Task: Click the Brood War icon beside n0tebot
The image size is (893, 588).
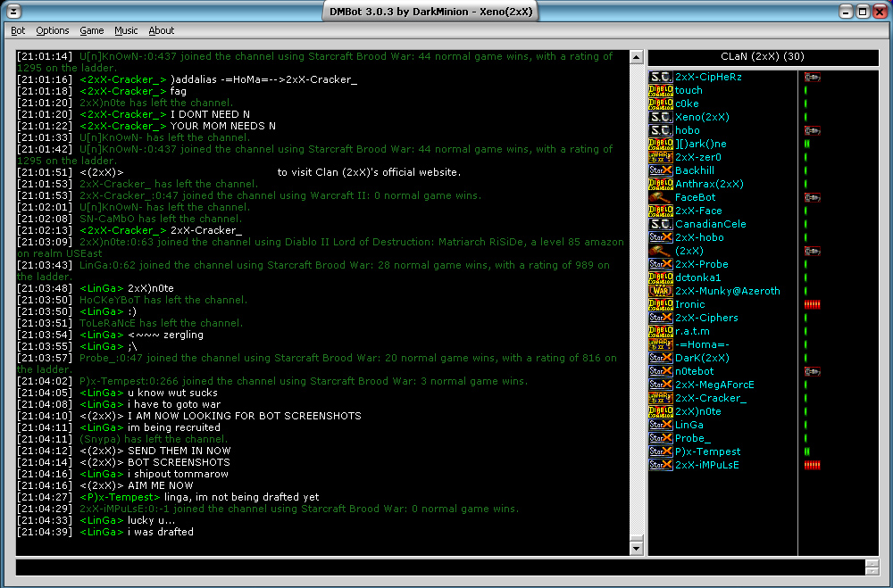Action: tap(661, 371)
